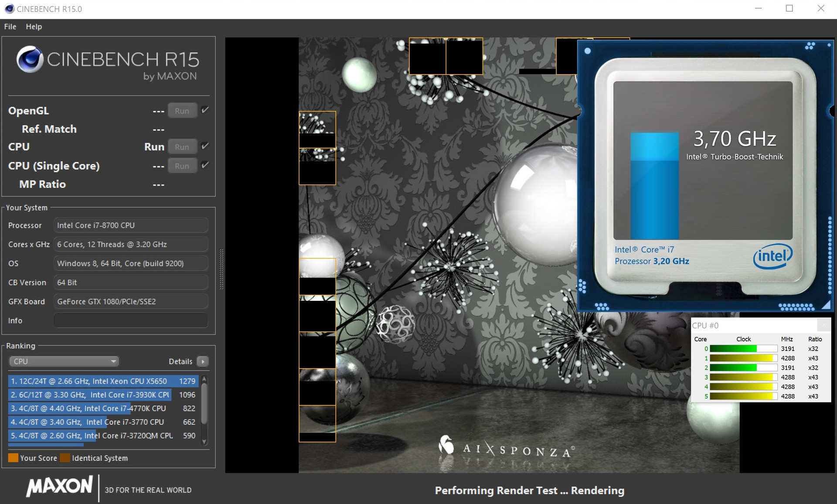Click the OpenGL Run button
Viewport: 837px width, 504px height.
(182, 111)
